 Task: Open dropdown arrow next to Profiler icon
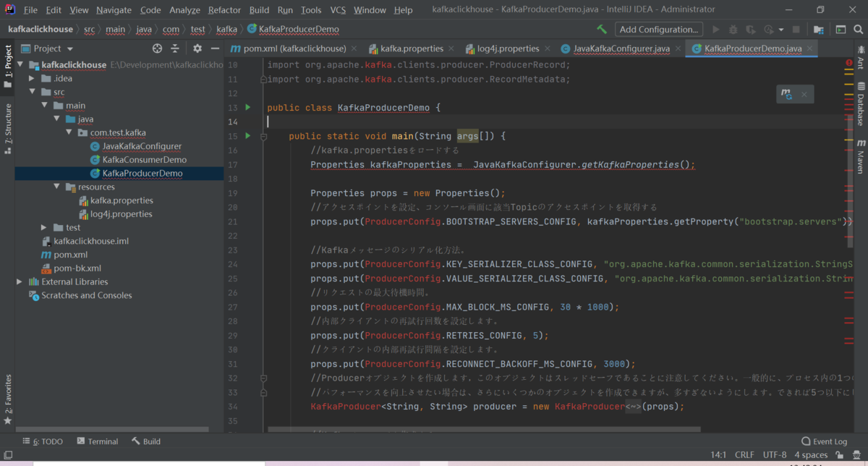tap(781, 30)
